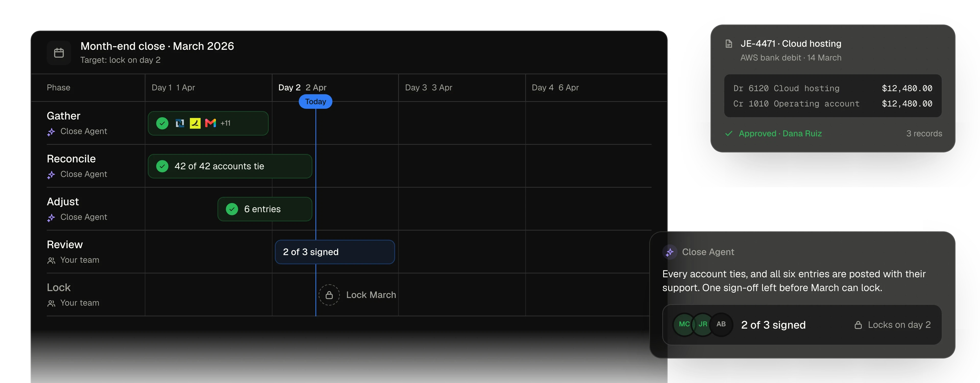Click the sparkle icon under Adjust

pyautogui.click(x=51, y=218)
